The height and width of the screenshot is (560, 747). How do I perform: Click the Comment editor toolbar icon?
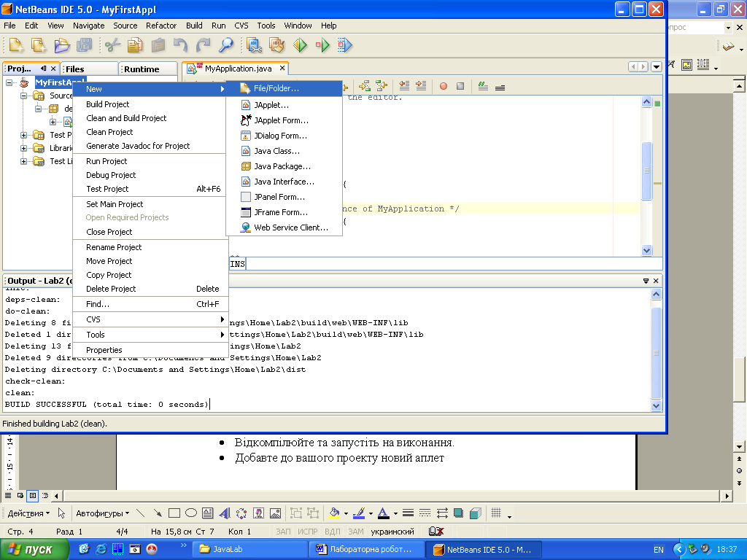tap(483, 86)
